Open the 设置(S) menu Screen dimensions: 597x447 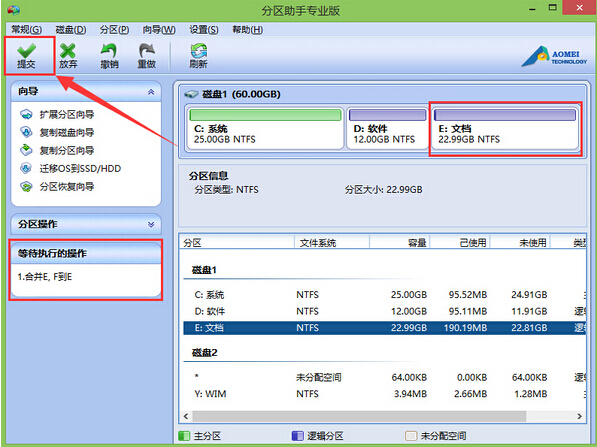point(204,30)
